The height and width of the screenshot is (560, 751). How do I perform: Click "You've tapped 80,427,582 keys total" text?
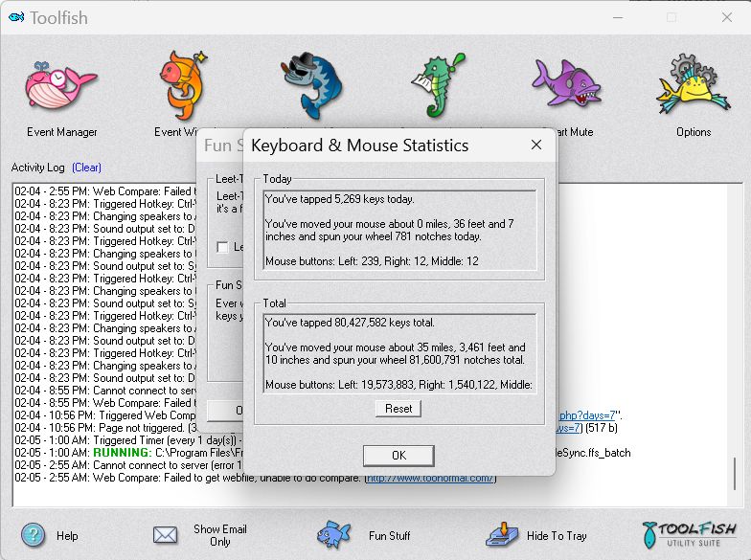[x=350, y=323]
